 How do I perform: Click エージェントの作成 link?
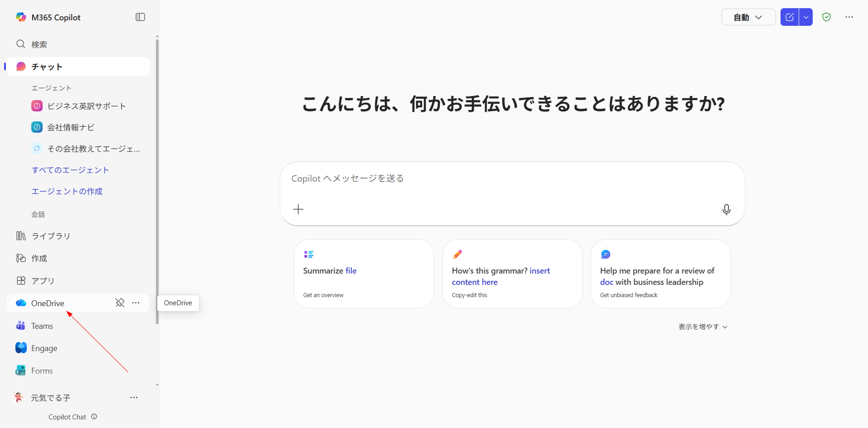tap(67, 191)
